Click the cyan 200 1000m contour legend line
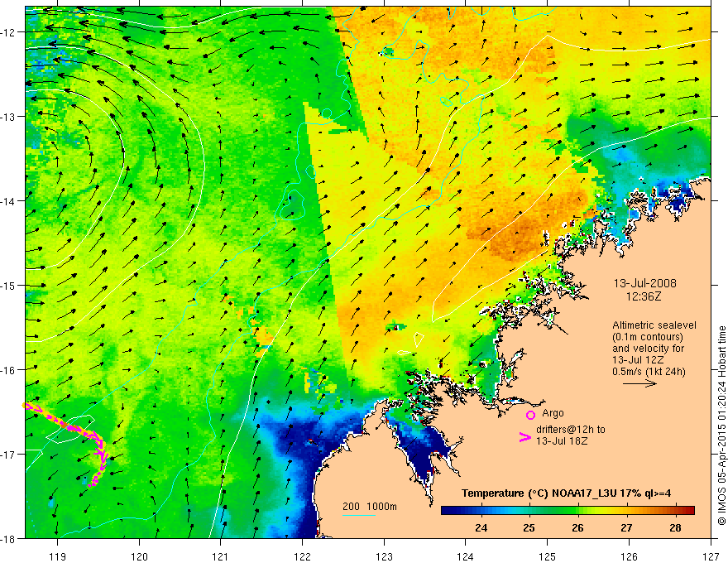Screen dimensions: 728x563 click(x=359, y=515)
